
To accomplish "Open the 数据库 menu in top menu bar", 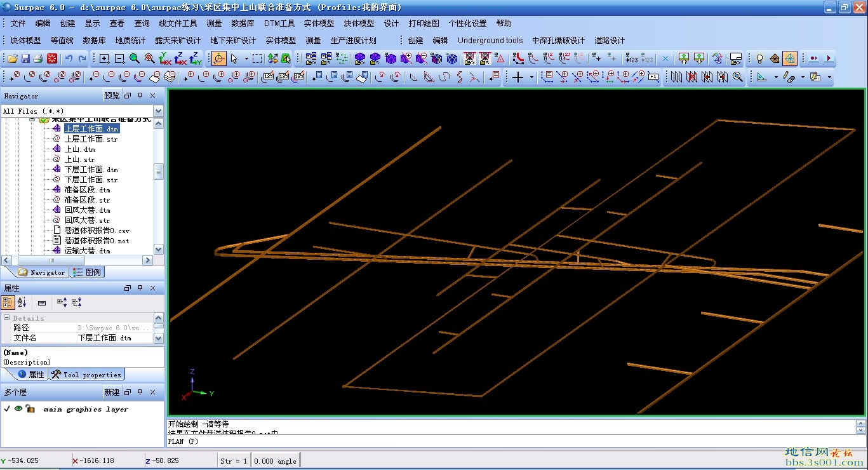I will (243, 23).
